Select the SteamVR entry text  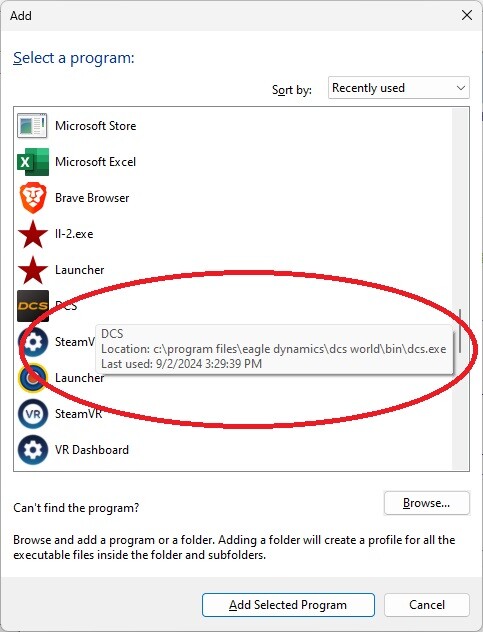[x=79, y=414]
